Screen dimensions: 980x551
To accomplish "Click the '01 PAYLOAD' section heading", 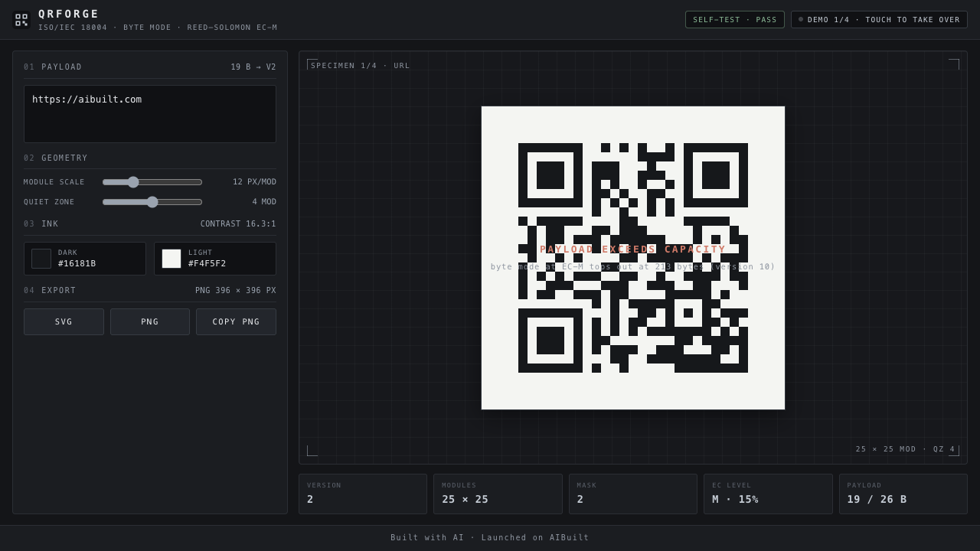I will point(53,67).
